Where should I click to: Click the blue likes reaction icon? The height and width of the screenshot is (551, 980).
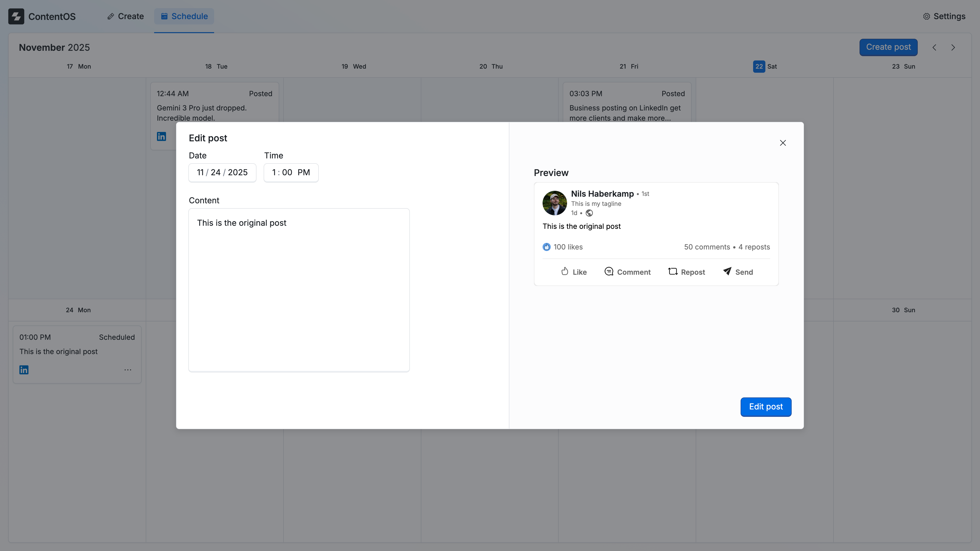[546, 247]
